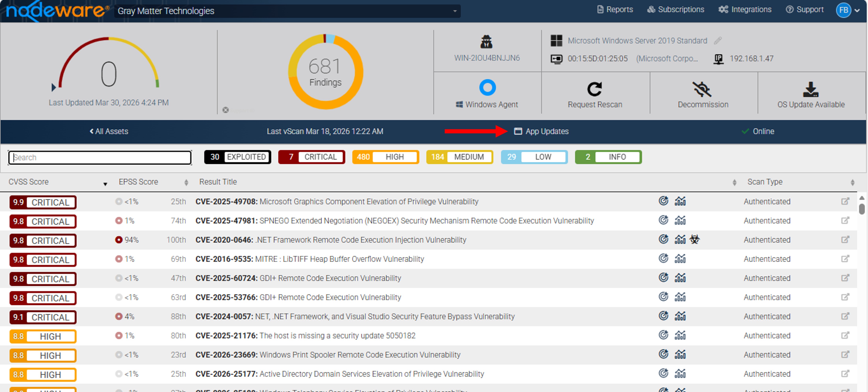This screenshot has width=868, height=392.
Task: Click the Windows Agent circle icon
Action: 487,87
